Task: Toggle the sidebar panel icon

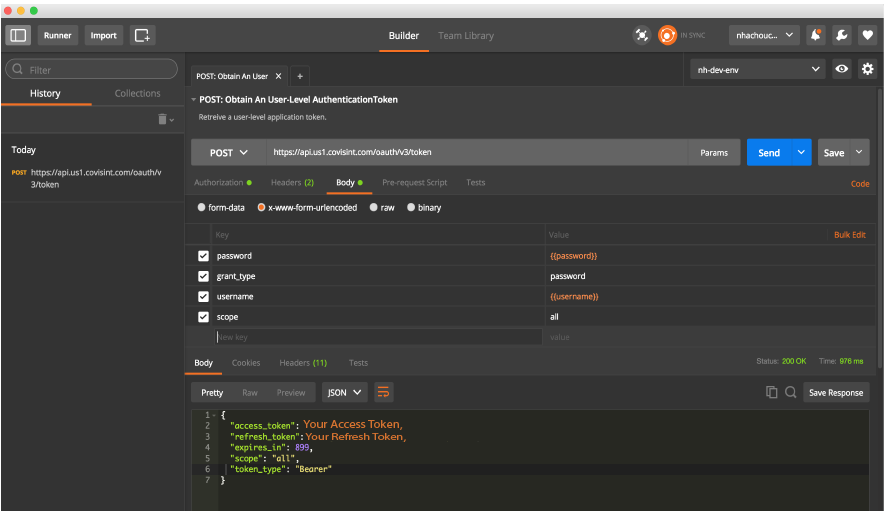Action: point(19,35)
